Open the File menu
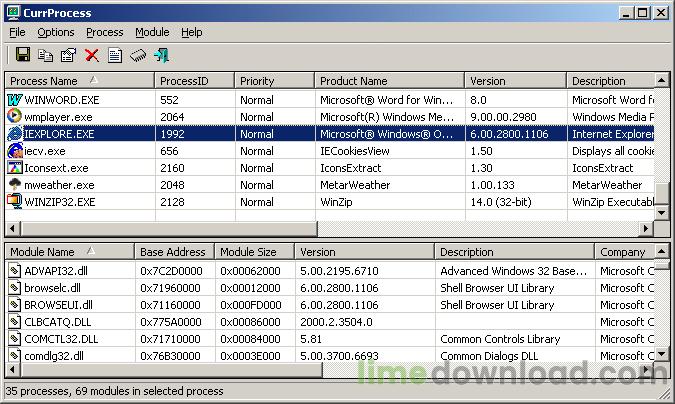This screenshot has width=675, height=404. coord(17,32)
